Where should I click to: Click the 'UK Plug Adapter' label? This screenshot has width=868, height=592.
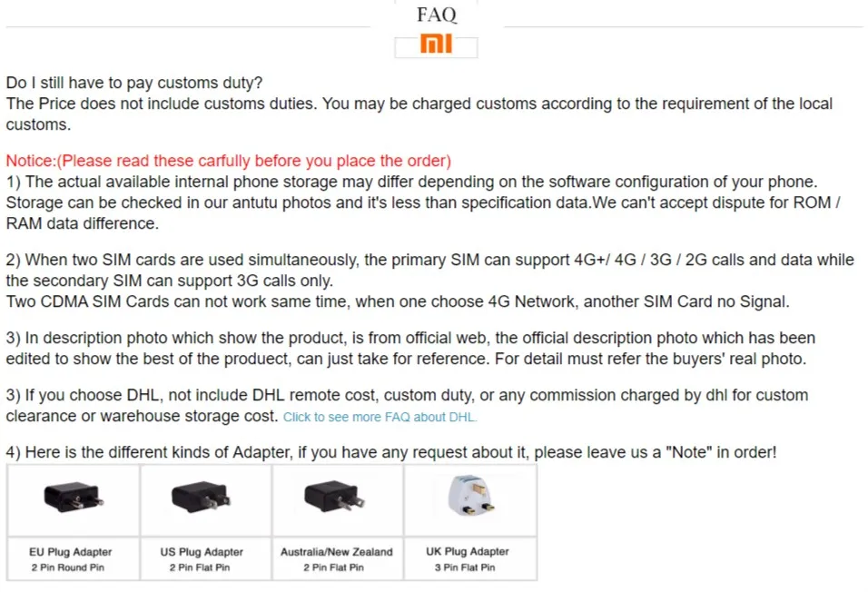468,551
